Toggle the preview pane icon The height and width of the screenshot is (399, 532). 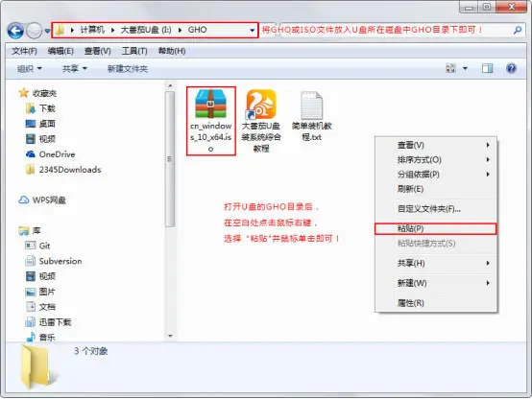(x=487, y=68)
